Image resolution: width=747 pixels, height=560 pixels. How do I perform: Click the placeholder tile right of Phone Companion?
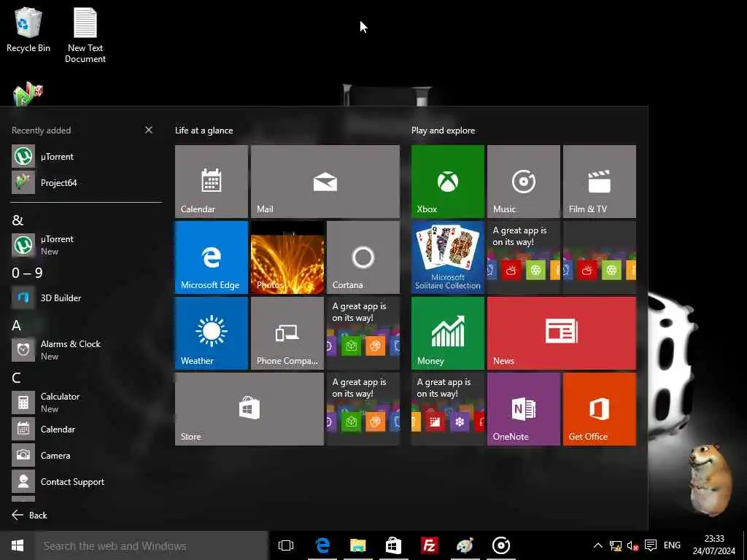coord(363,333)
